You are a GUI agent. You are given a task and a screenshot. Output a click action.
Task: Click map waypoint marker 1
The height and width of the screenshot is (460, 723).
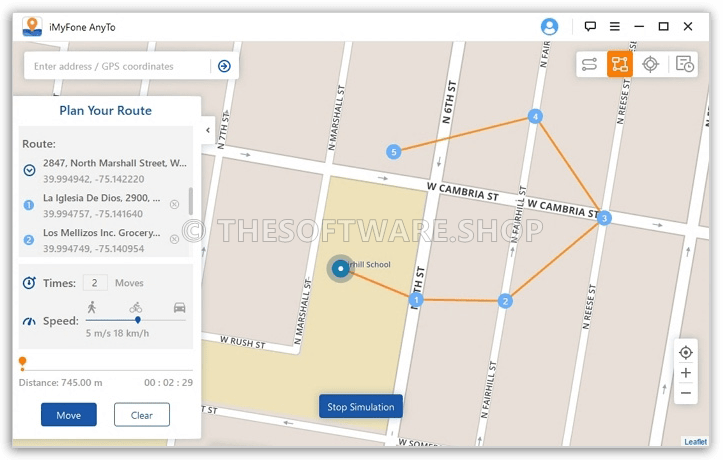click(416, 301)
